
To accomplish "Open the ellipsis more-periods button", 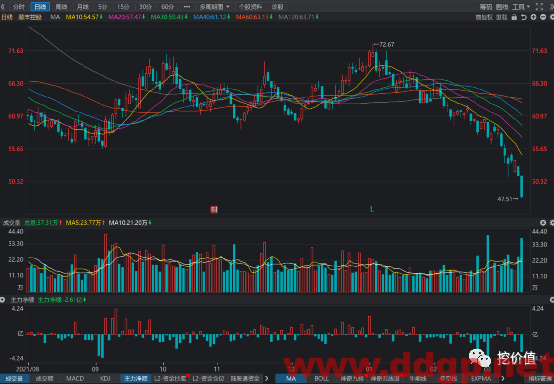I will tap(187, 6).
